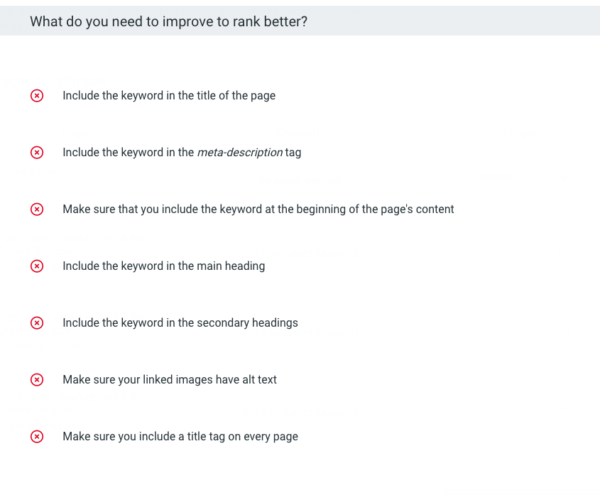Click the error icon beside images alt text item
The height and width of the screenshot is (495, 600).
[37, 380]
